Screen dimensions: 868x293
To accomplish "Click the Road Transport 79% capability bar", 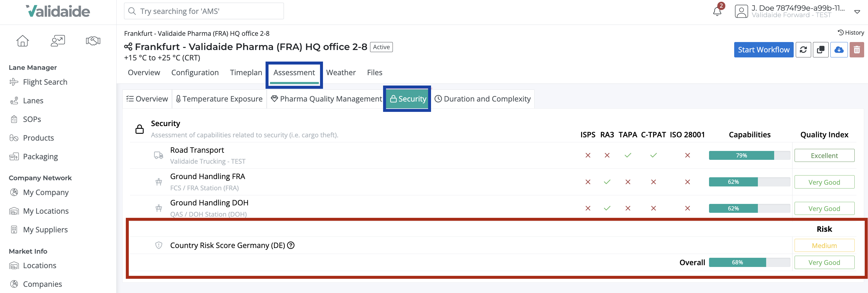I will coord(749,155).
